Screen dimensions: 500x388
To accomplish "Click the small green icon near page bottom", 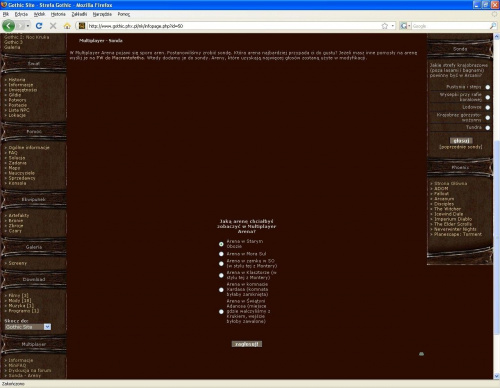I will click(x=421, y=354).
